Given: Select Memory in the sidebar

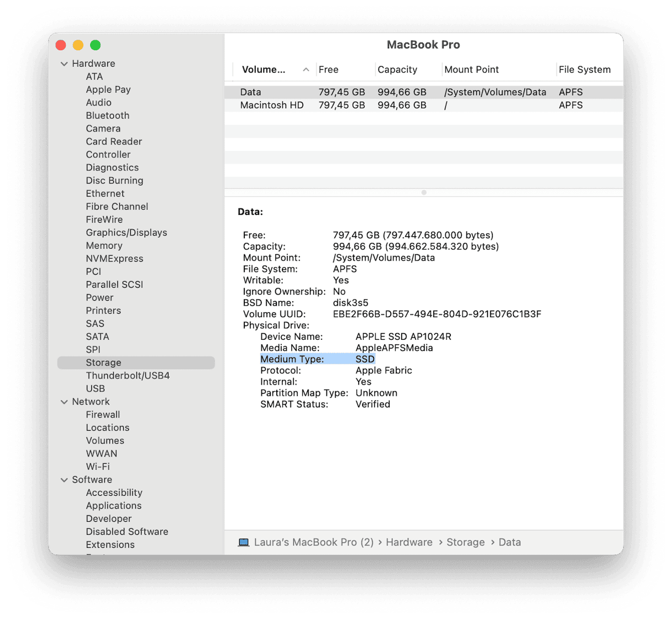Looking at the screenshot, I should (104, 245).
